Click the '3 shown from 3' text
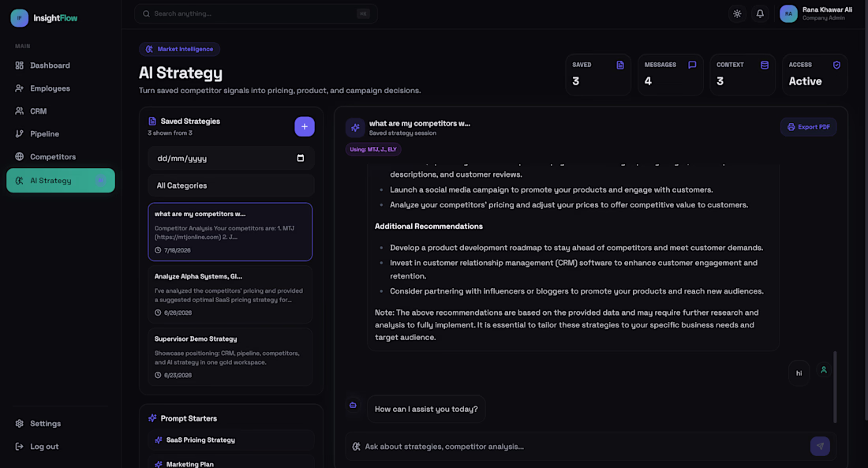Viewport: 868px width, 468px height. (x=170, y=133)
